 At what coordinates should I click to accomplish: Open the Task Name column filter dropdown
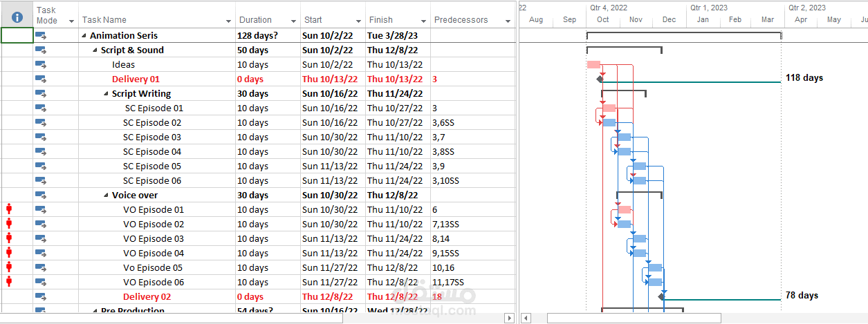(x=228, y=22)
